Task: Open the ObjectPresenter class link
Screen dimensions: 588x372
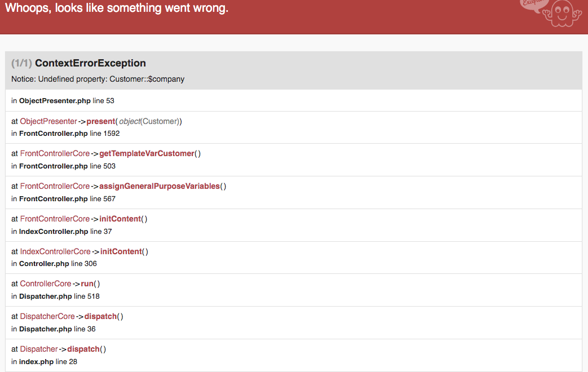Action: pos(48,121)
